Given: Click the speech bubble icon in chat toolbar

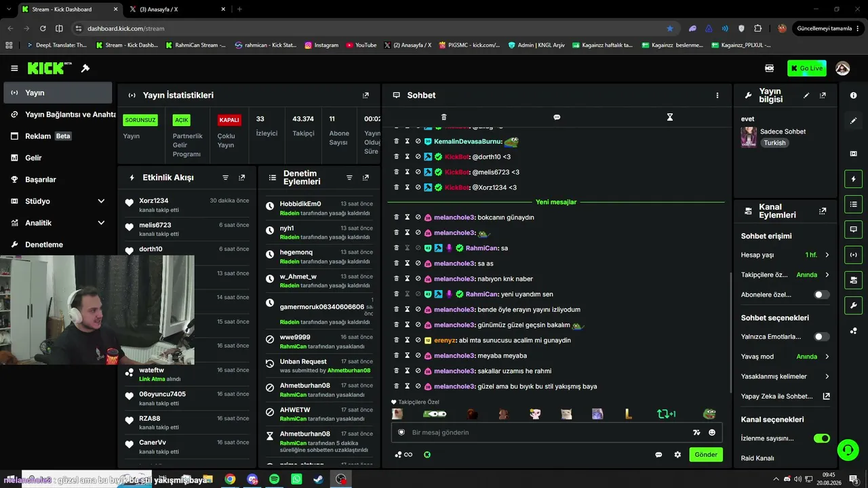Looking at the screenshot, I should (x=557, y=117).
